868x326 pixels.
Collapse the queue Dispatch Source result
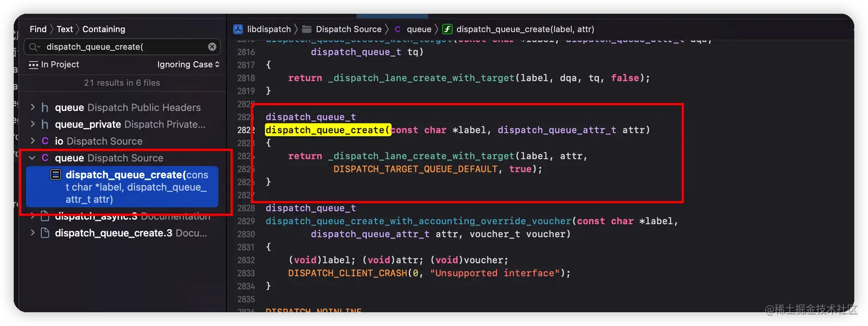[x=33, y=158]
